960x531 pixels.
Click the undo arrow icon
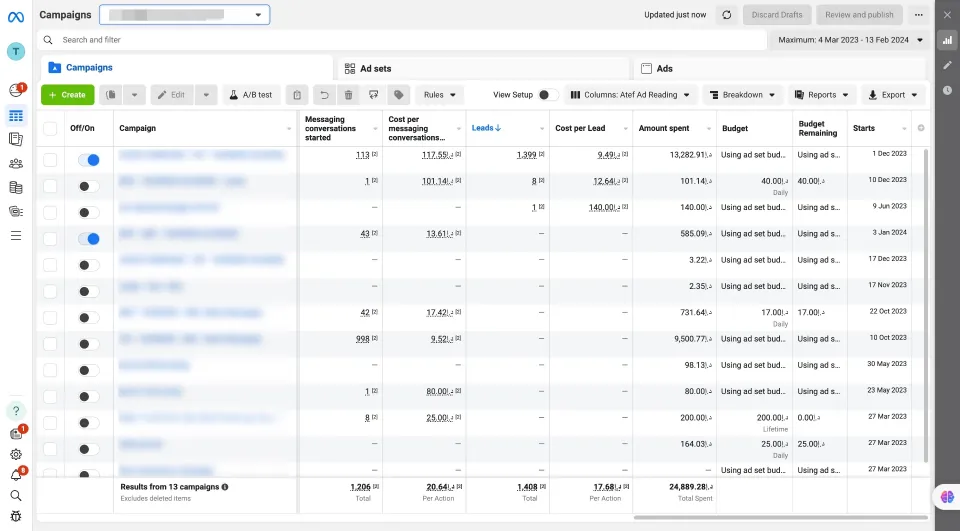324,95
